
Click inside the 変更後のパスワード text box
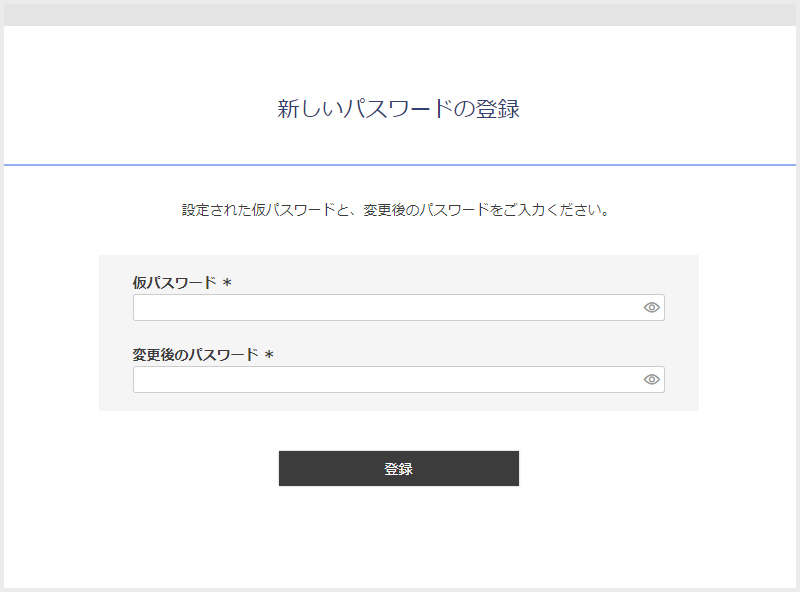click(x=380, y=379)
